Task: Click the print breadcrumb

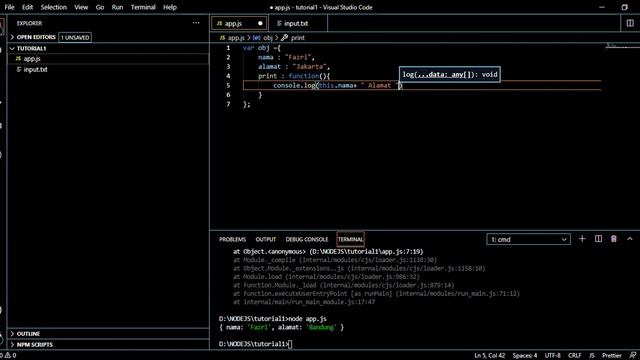Action: 293,38
